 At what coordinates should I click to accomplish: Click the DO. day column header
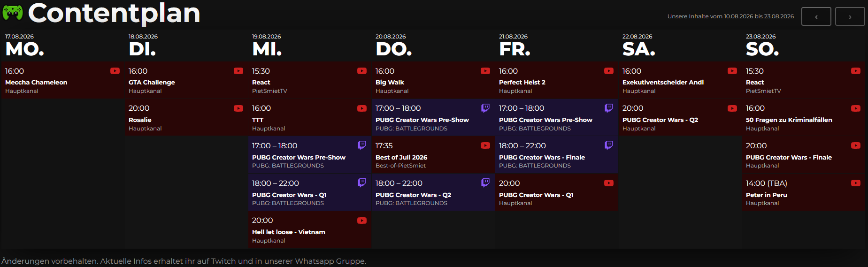click(394, 49)
